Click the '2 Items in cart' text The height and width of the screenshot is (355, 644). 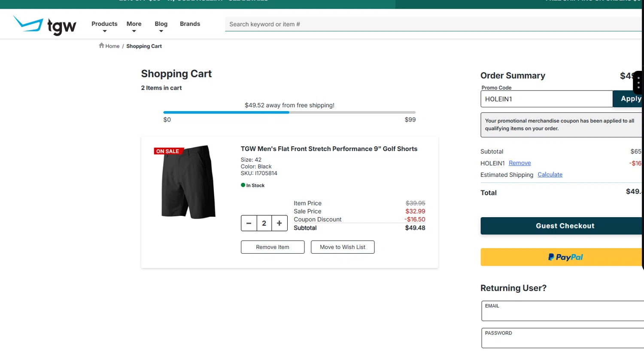click(x=161, y=88)
